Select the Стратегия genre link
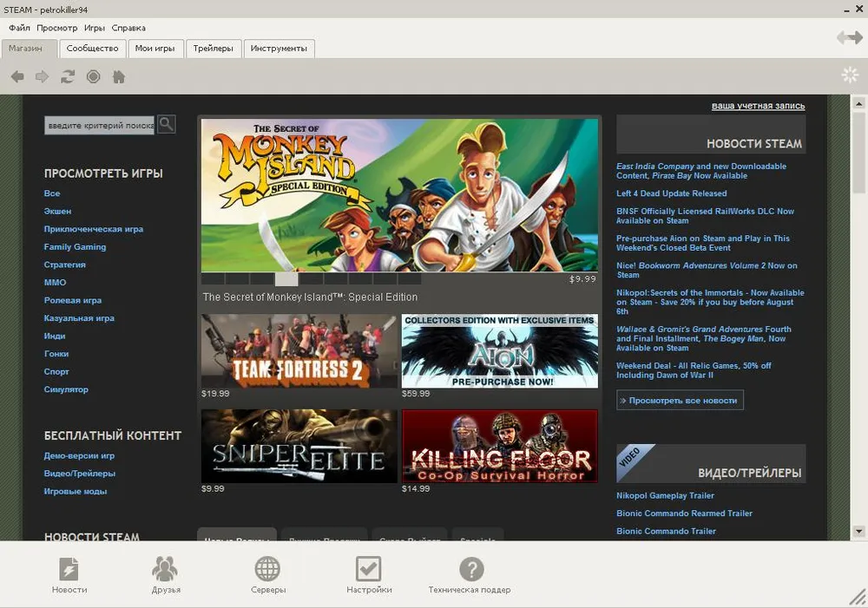Viewport: 868px width, 608px height. click(x=65, y=265)
